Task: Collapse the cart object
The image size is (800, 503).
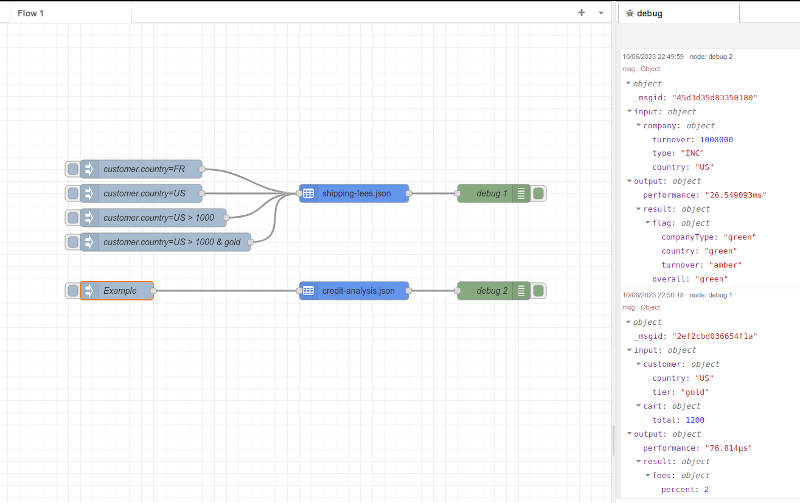Action: point(638,406)
